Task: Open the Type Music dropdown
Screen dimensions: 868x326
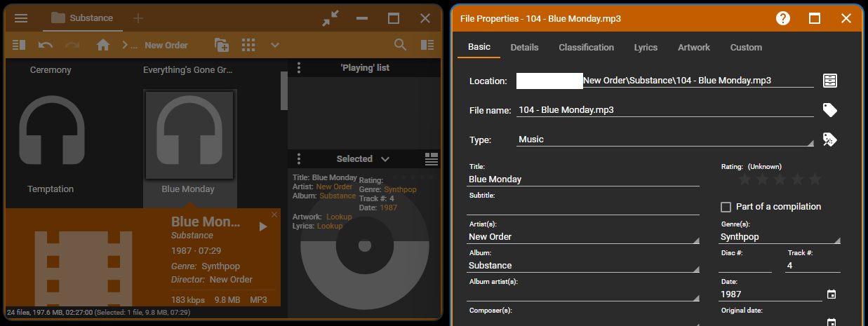Action: 665,140
